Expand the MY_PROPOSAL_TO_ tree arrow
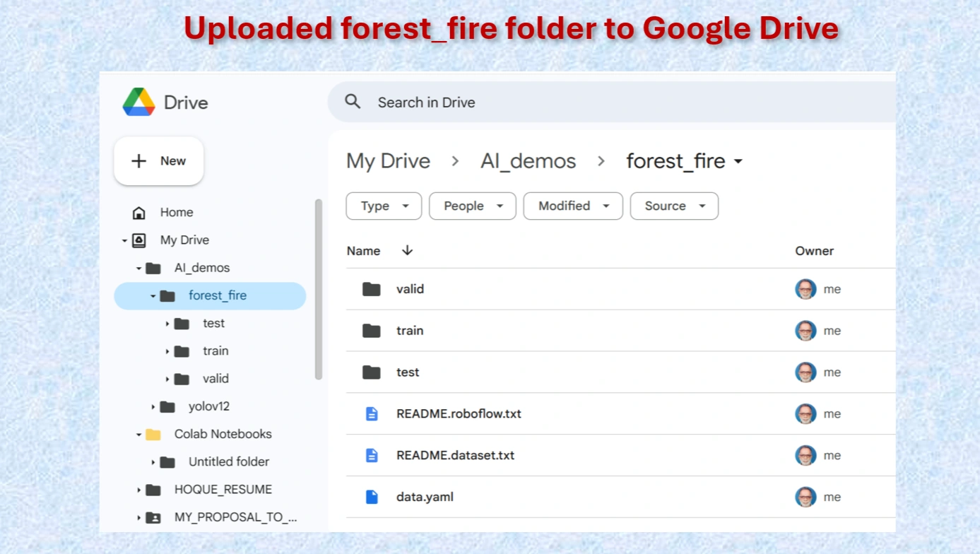The width and height of the screenshot is (980, 554). [138, 517]
